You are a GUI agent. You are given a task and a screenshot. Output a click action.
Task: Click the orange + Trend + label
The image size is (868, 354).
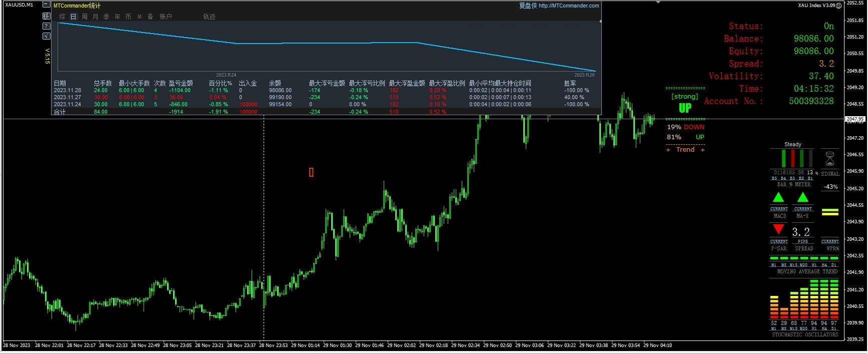[685, 150]
